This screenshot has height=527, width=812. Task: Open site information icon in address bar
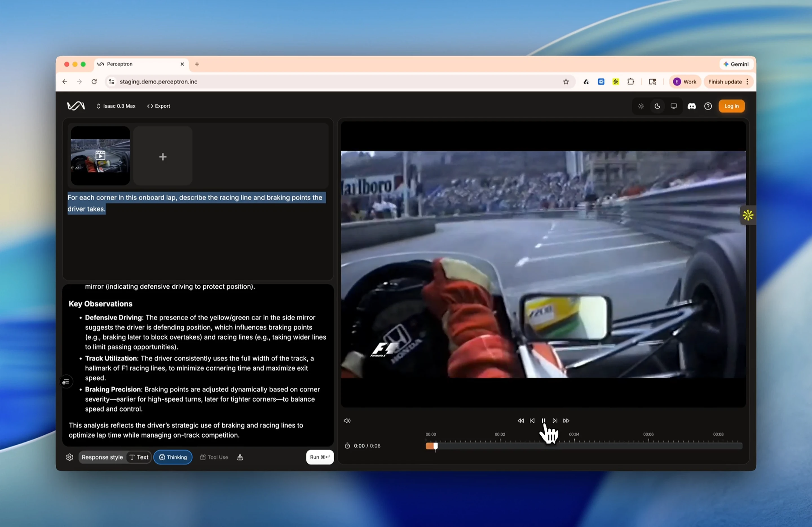coord(112,81)
